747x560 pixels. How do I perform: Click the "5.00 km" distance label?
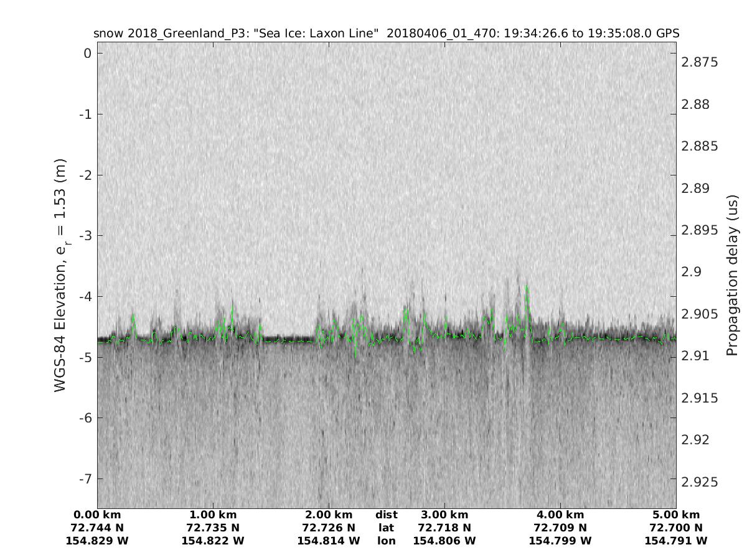pyautogui.click(x=676, y=515)
